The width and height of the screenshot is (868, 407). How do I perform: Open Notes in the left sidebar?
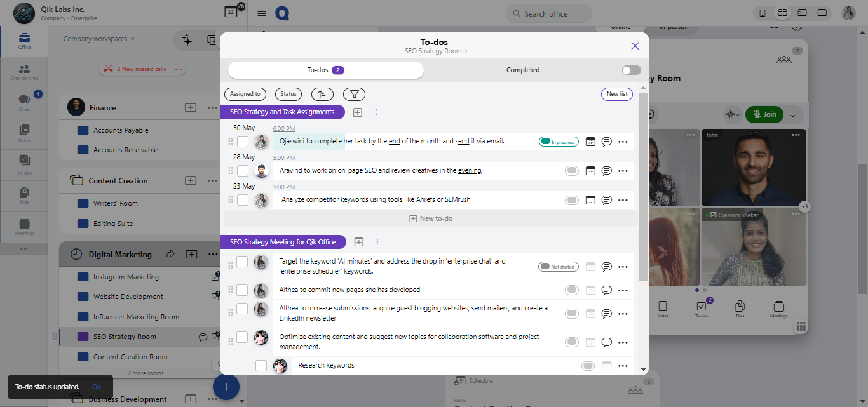(x=24, y=133)
